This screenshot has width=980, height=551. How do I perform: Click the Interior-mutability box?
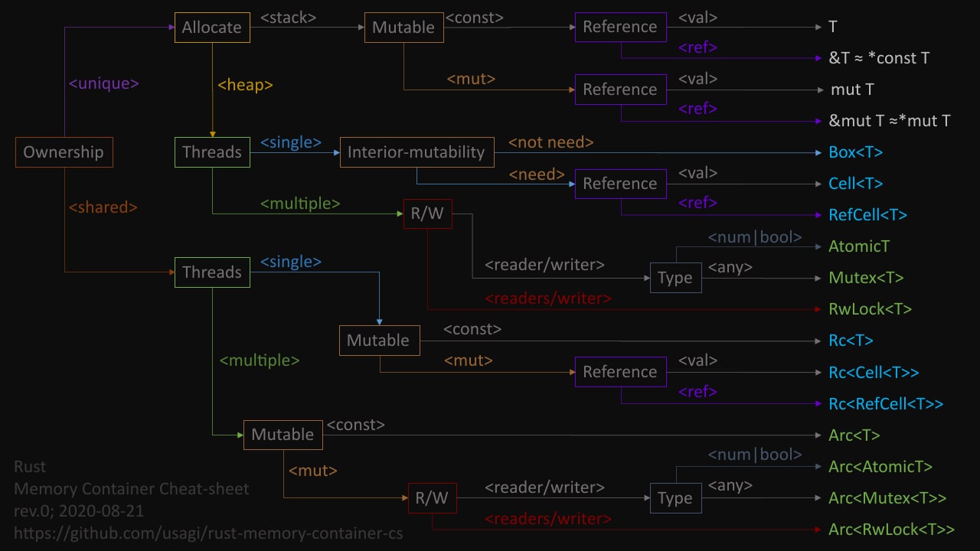(x=416, y=152)
